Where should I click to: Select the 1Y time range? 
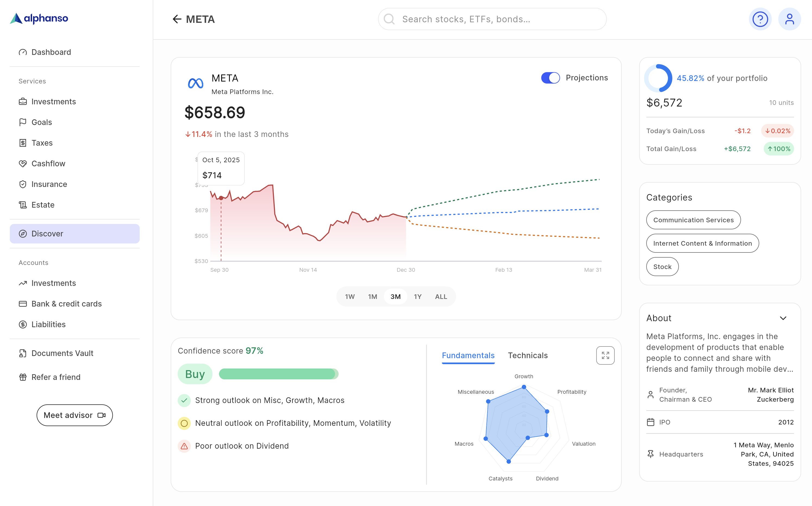[x=417, y=296]
